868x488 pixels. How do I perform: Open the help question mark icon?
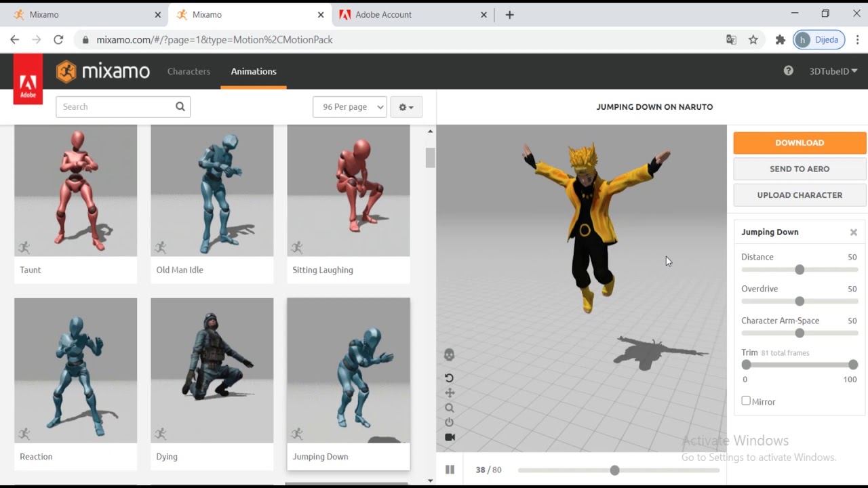(788, 70)
